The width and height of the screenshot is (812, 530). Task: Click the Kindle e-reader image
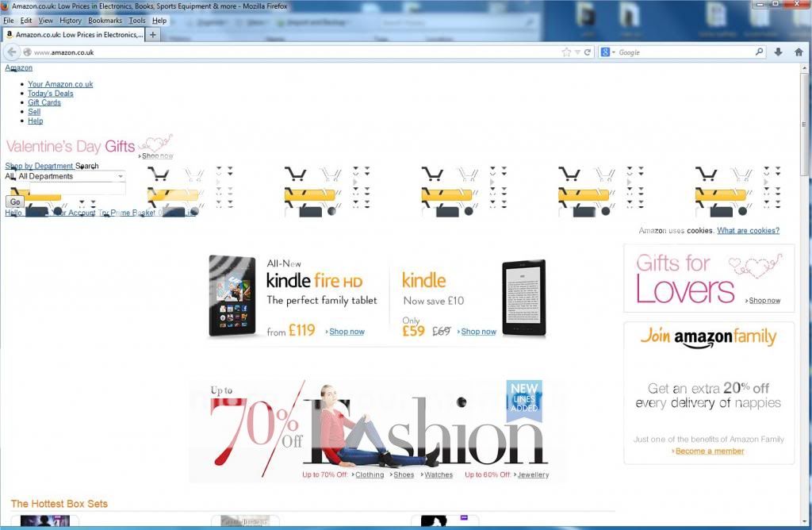click(x=523, y=298)
